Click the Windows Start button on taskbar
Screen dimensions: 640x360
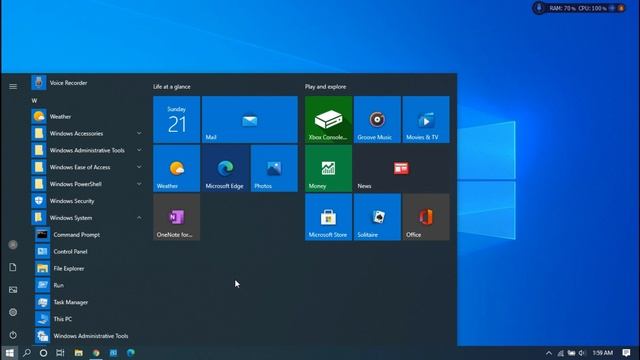10,353
